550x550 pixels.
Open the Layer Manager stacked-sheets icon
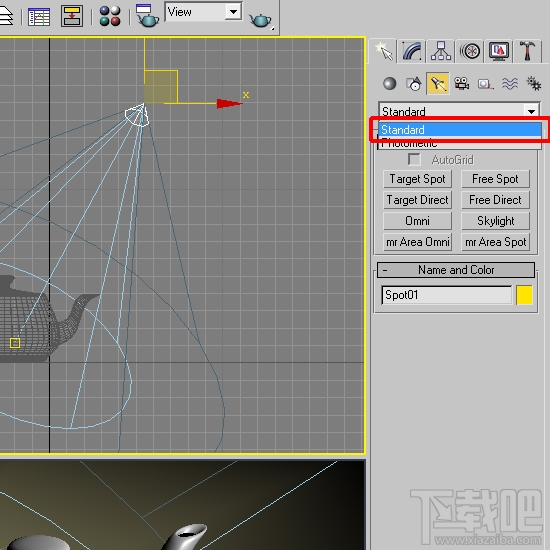tap(6, 16)
